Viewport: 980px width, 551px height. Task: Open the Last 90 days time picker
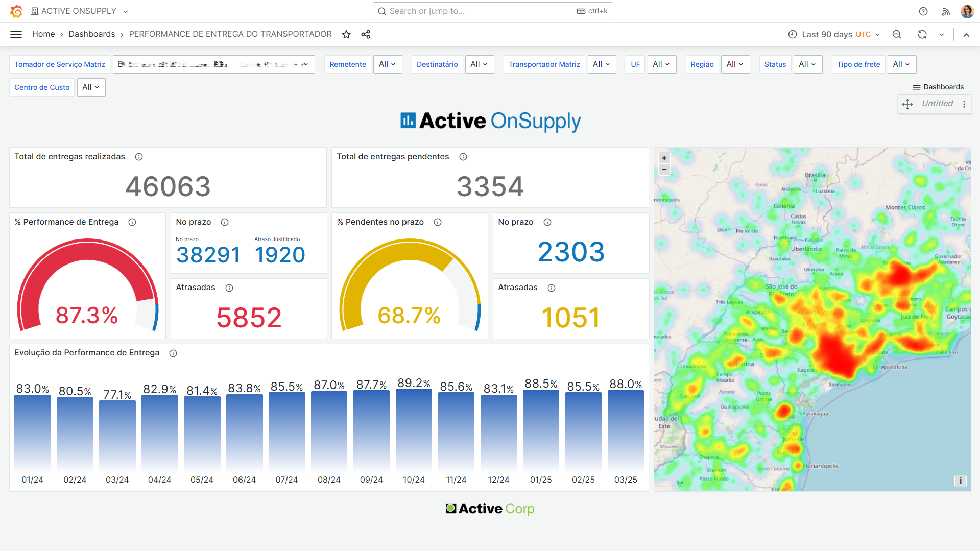point(834,34)
